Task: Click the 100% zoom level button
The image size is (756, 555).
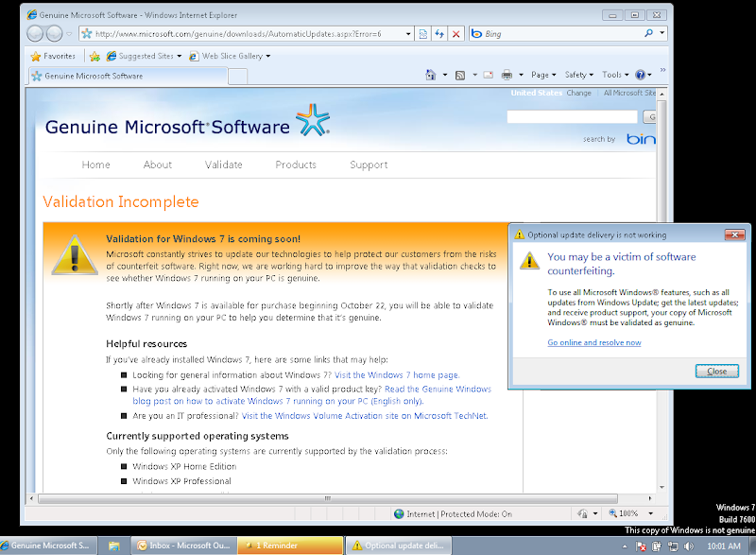Action: (x=624, y=513)
